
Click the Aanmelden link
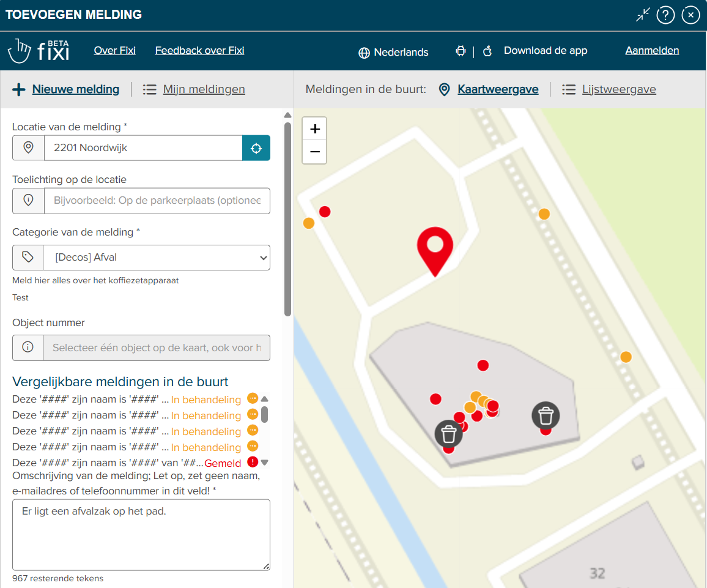click(x=652, y=51)
